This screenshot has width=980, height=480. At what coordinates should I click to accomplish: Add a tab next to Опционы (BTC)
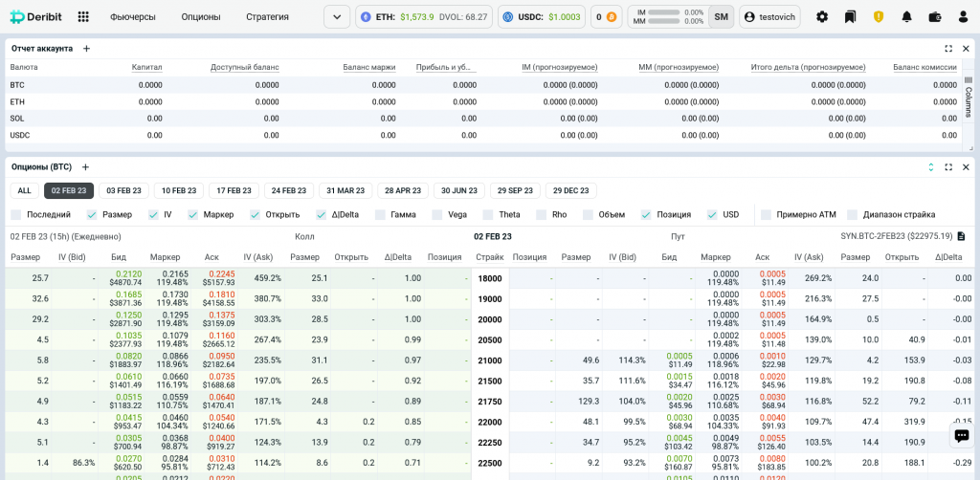85,166
